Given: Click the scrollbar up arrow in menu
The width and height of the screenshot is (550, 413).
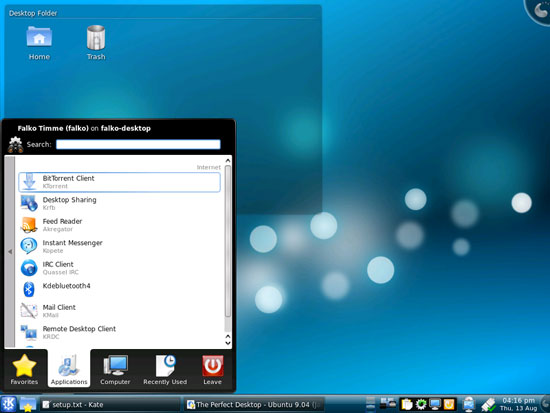Looking at the screenshot, I should (x=228, y=160).
